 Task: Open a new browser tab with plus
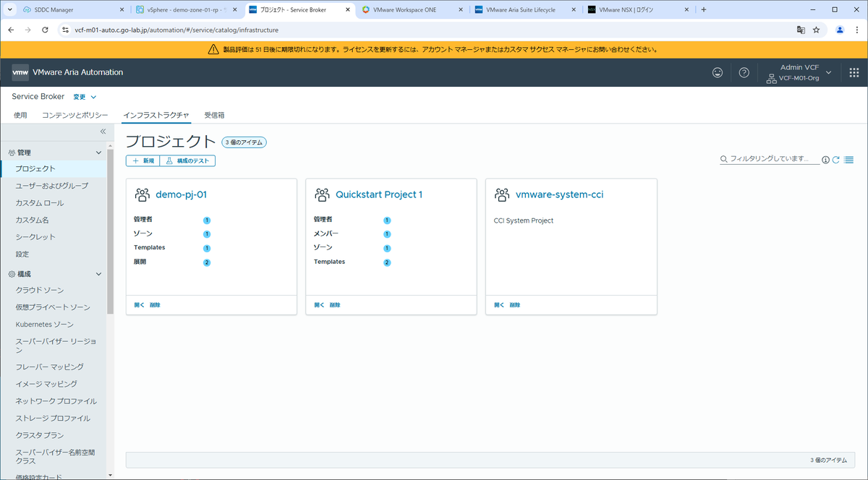704,9
